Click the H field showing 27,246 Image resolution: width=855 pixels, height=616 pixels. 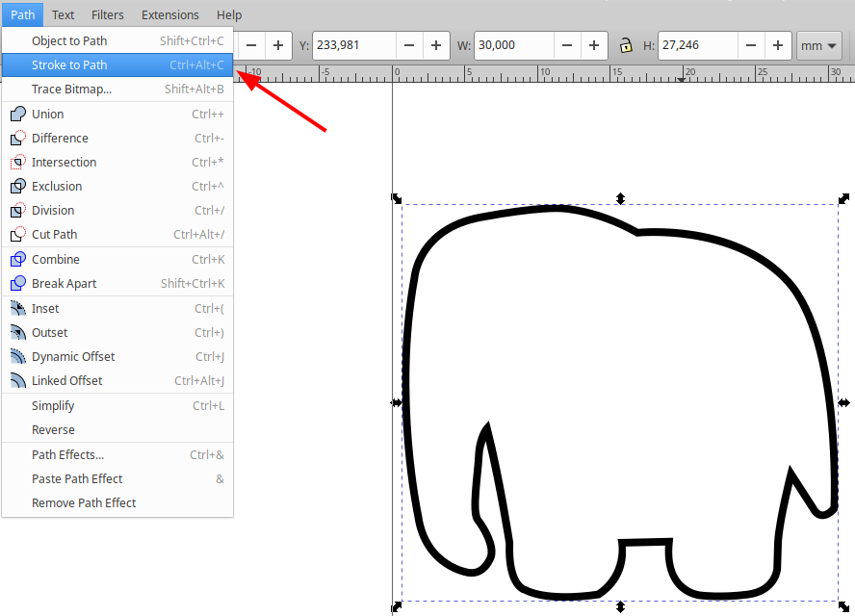(698, 45)
